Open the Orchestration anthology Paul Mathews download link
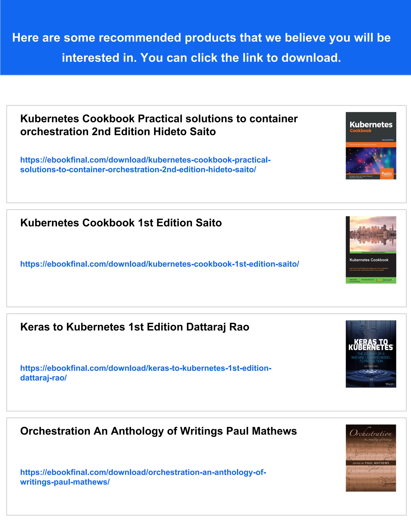 tap(143, 477)
